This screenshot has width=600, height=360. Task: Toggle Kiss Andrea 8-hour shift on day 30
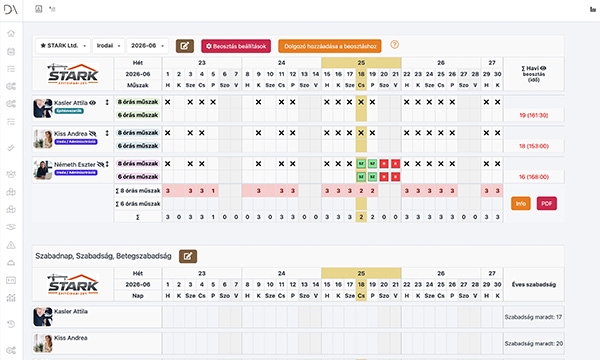pyautogui.click(x=497, y=133)
